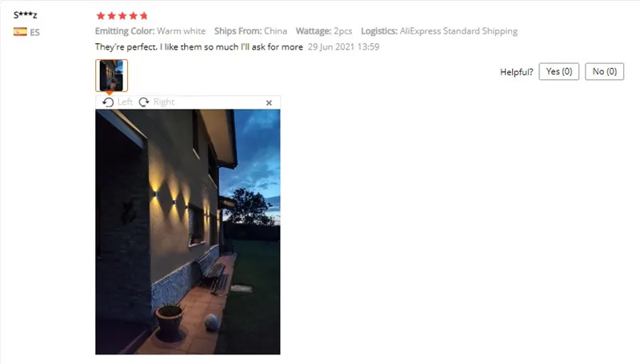
Task: Click the enlarged house lights photo
Action: tap(188, 232)
